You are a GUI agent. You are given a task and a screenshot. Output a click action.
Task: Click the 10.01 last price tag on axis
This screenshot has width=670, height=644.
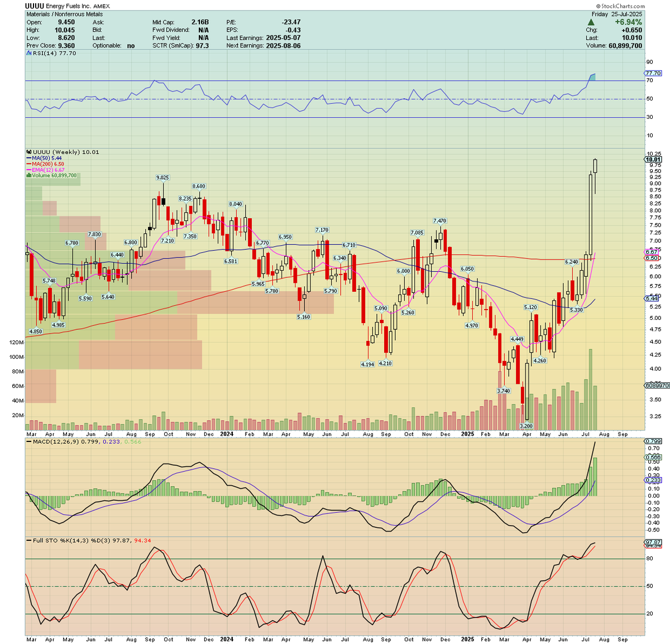(x=653, y=160)
